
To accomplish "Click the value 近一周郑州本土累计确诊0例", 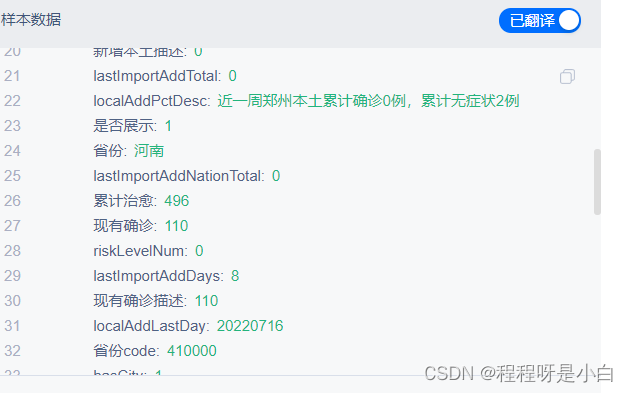I will click(x=311, y=101).
